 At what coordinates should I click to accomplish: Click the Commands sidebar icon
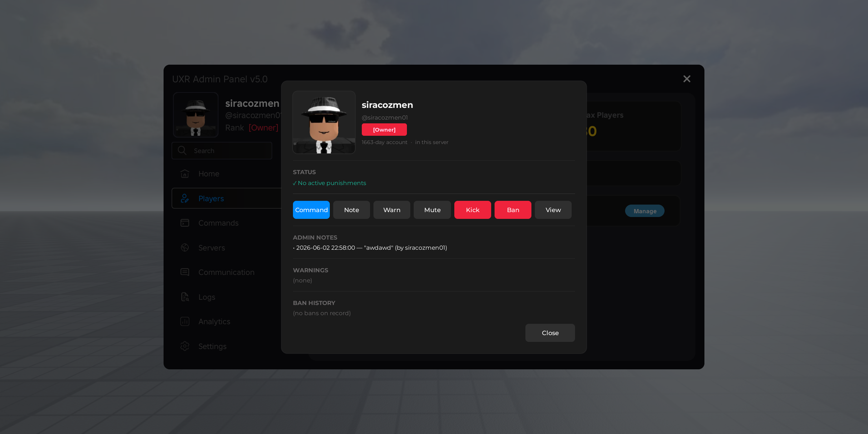[x=185, y=223]
